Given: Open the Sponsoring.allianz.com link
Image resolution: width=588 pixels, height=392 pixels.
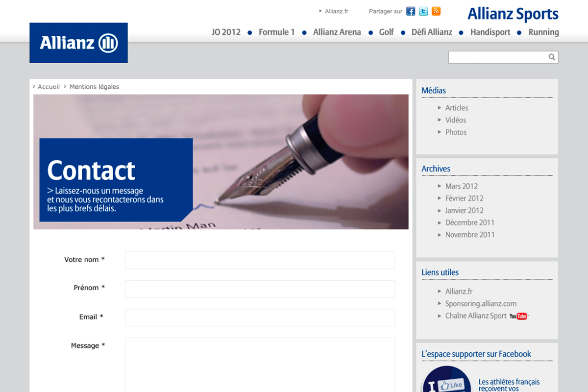Looking at the screenshot, I should click(481, 304).
